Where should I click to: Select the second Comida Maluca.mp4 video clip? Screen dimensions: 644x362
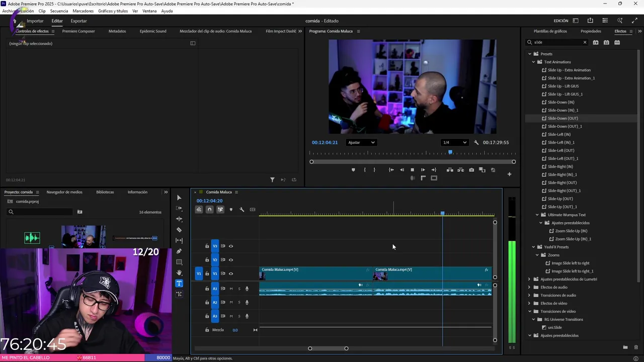[432, 274]
